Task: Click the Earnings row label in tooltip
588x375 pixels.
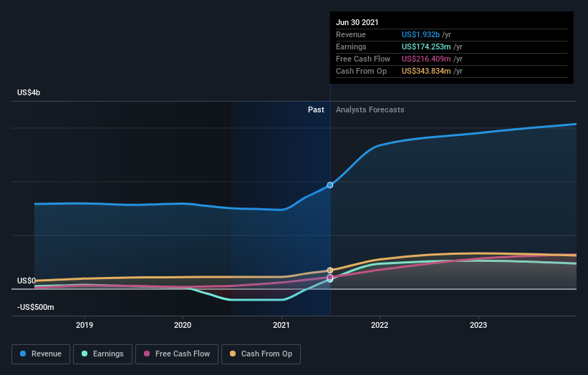Action: click(351, 47)
